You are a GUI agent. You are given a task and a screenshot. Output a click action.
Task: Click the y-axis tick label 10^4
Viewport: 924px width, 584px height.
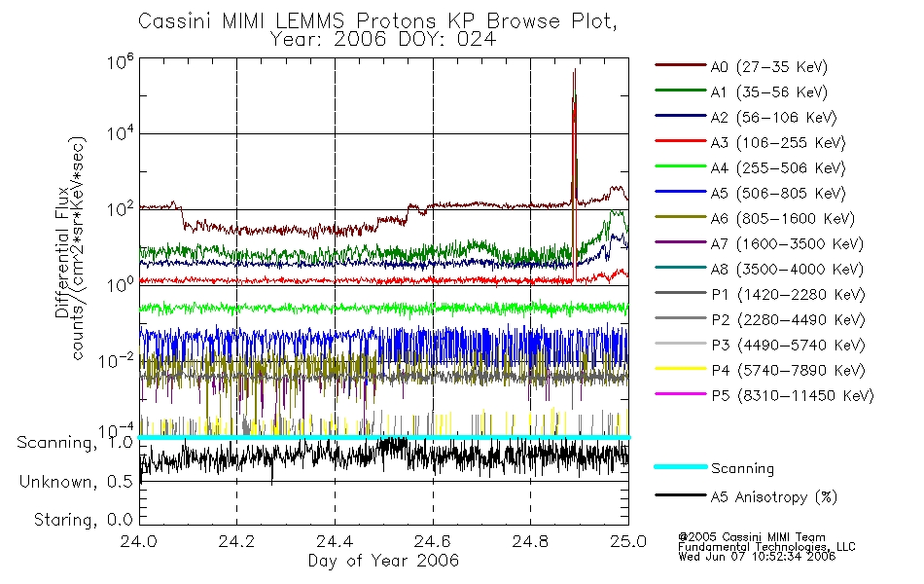point(121,133)
